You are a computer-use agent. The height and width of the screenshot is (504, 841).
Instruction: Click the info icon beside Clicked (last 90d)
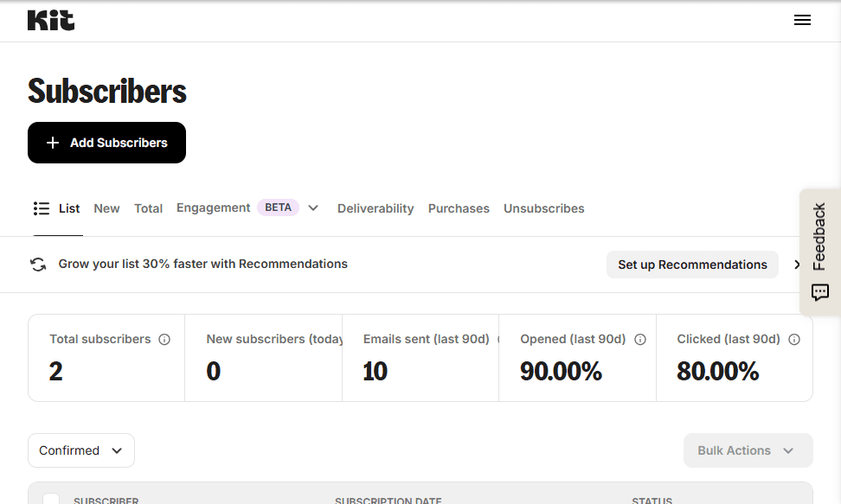(794, 340)
